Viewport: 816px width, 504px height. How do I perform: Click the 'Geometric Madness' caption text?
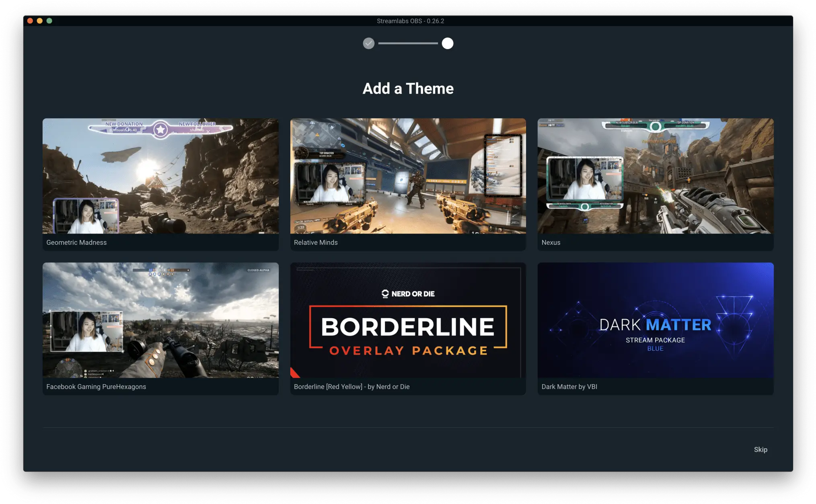pyautogui.click(x=76, y=242)
